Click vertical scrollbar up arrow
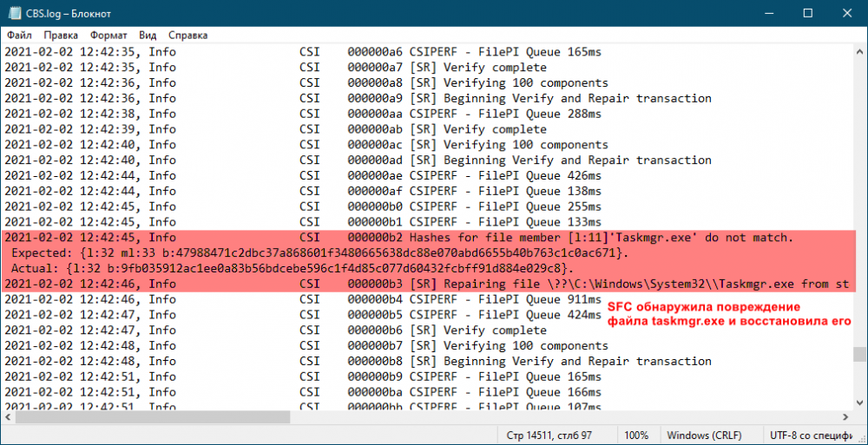868x445 pixels. tap(859, 52)
